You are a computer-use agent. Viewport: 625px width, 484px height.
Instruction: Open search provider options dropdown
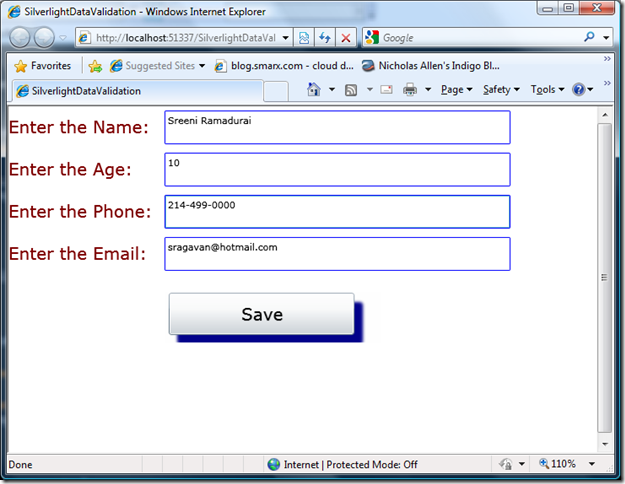coord(606,38)
